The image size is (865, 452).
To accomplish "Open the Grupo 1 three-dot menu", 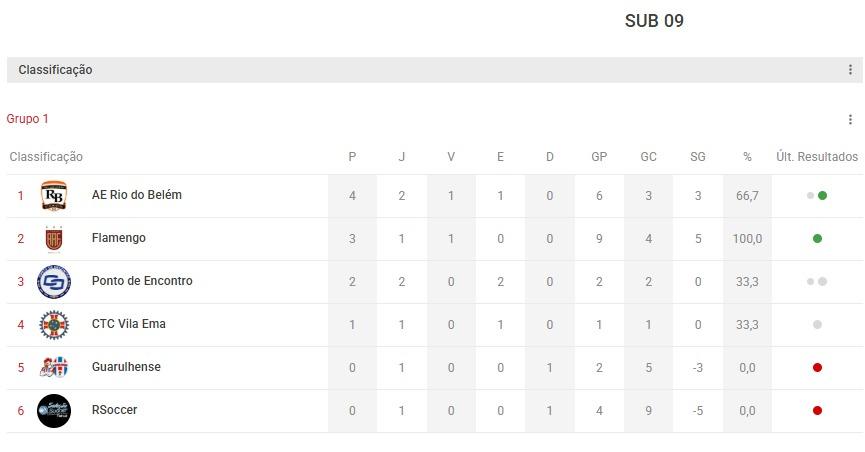I will click(x=850, y=119).
